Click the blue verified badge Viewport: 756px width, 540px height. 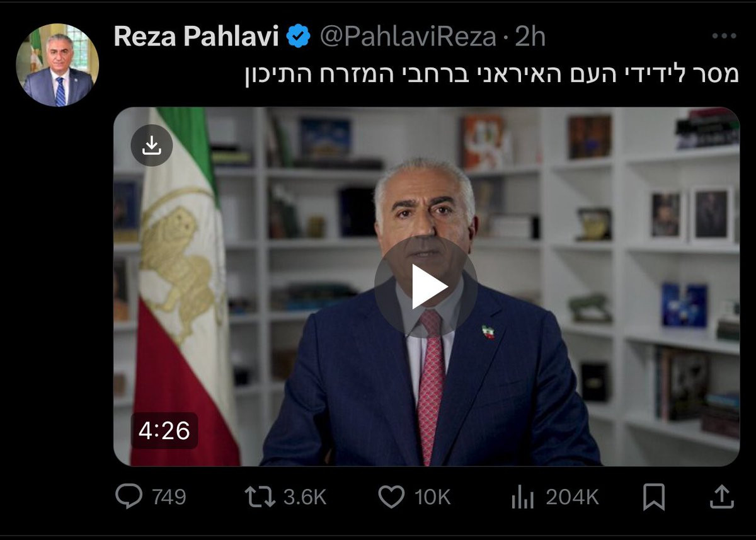[299, 37]
